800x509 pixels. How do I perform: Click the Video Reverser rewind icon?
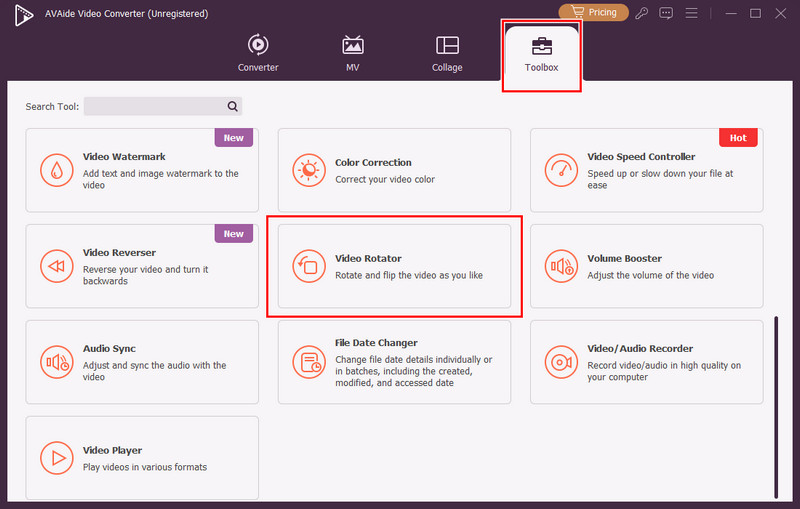click(57, 266)
